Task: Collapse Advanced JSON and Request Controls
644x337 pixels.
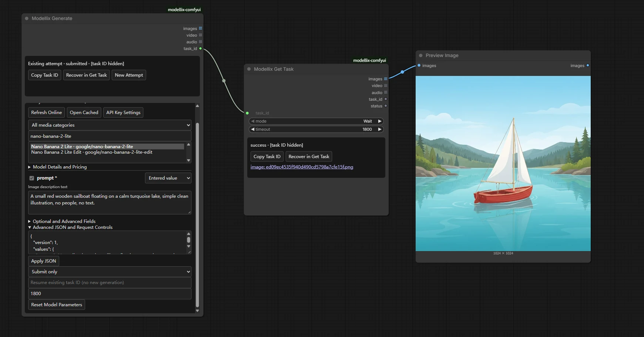Action: [70, 227]
